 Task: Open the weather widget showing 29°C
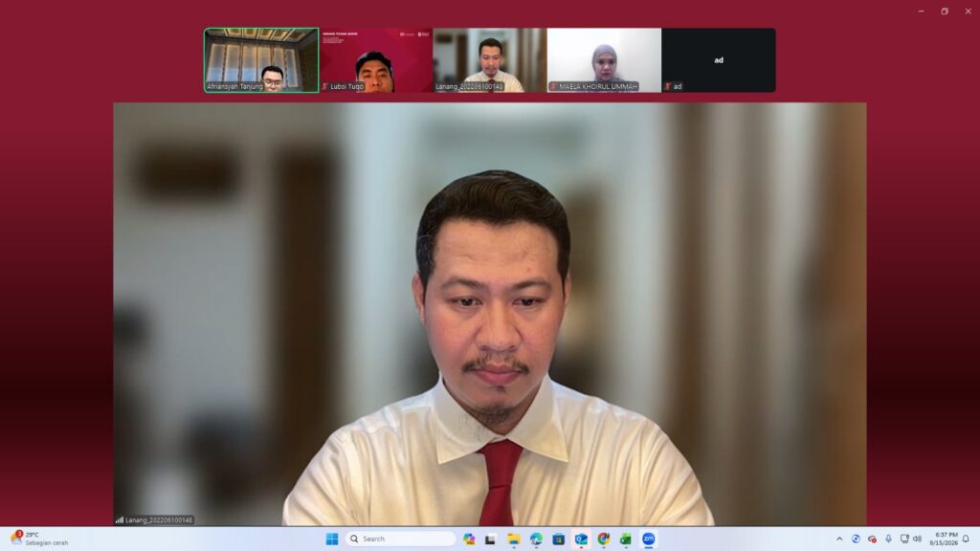[39, 539]
